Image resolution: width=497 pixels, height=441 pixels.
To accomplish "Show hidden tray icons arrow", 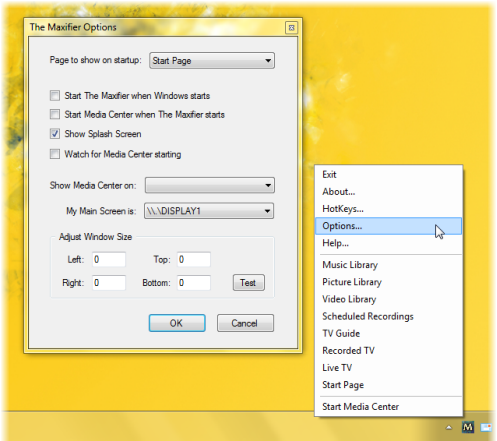I will (449, 427).
